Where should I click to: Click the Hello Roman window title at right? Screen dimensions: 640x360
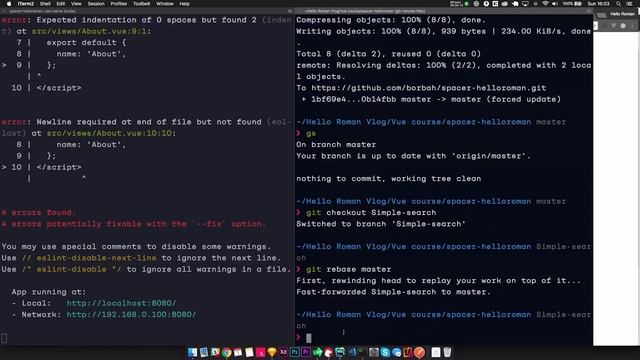[x=622, y=14]
